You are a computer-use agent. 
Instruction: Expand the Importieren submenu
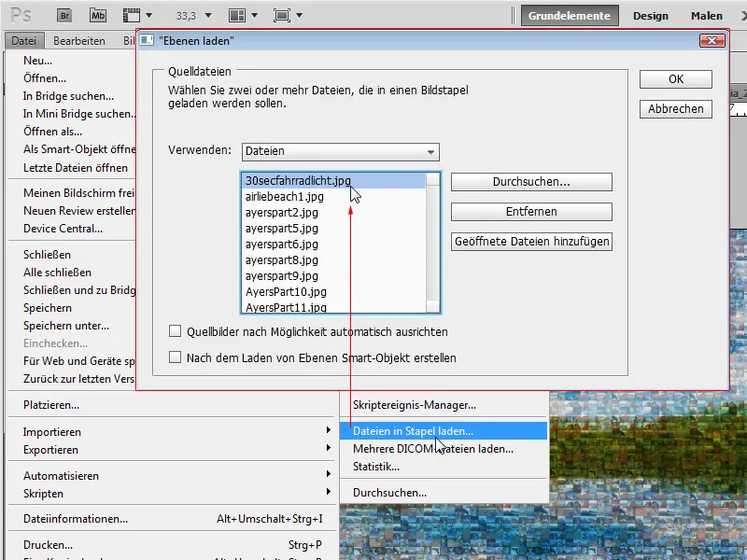pos(170,431)
